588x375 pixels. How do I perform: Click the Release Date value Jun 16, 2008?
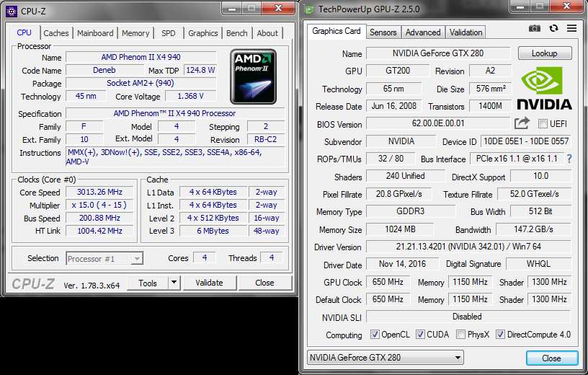[x=393, y=106]
